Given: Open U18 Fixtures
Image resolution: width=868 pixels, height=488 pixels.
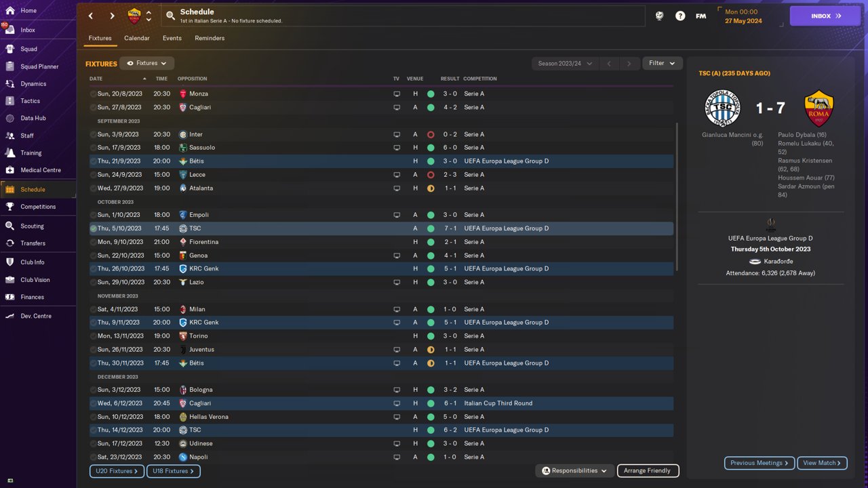Looking at the screenshot, I should [173, 471].
